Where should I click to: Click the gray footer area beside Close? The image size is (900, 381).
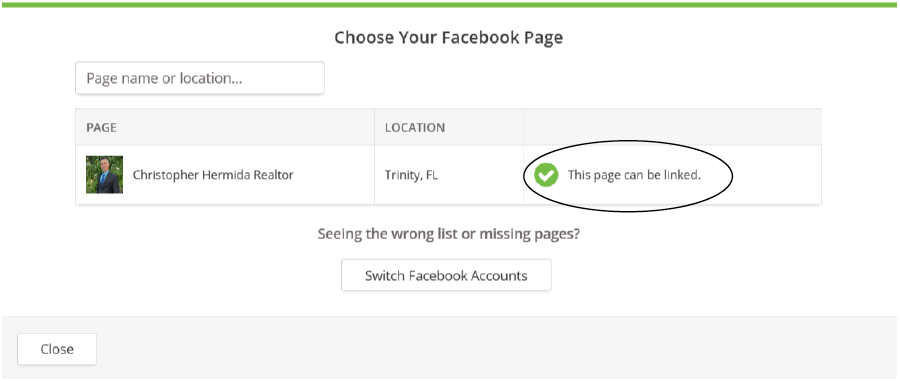[x=494, y=348]
